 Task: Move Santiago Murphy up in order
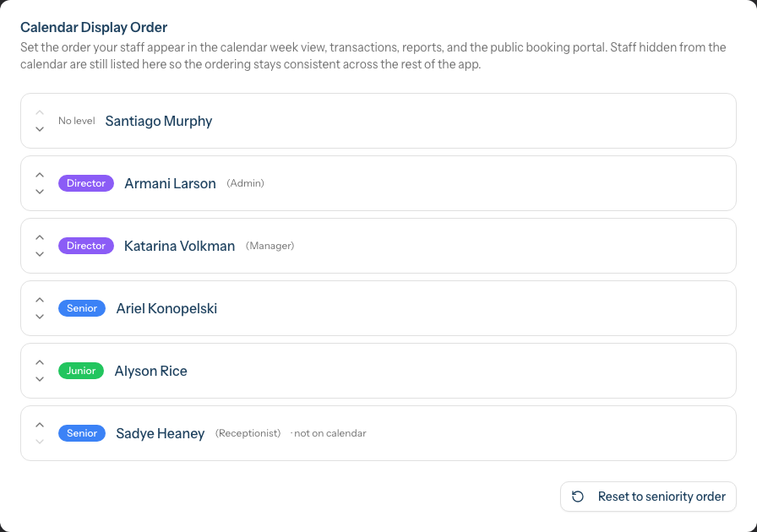pyautogui.click(x=40, y=112)
